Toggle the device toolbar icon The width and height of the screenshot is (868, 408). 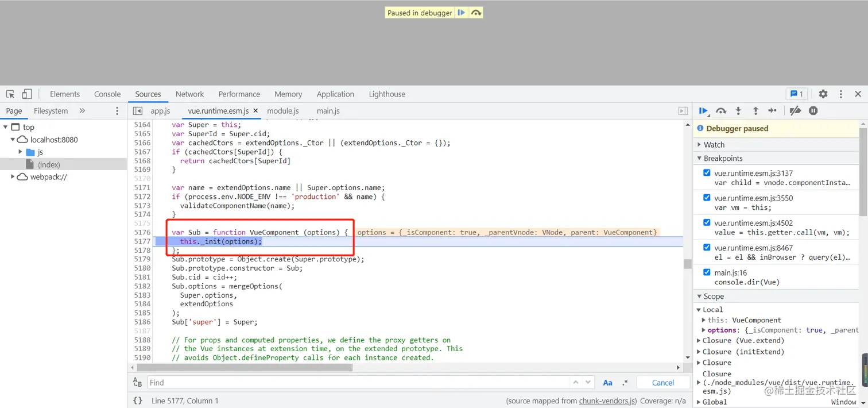[x=27, y=94]
